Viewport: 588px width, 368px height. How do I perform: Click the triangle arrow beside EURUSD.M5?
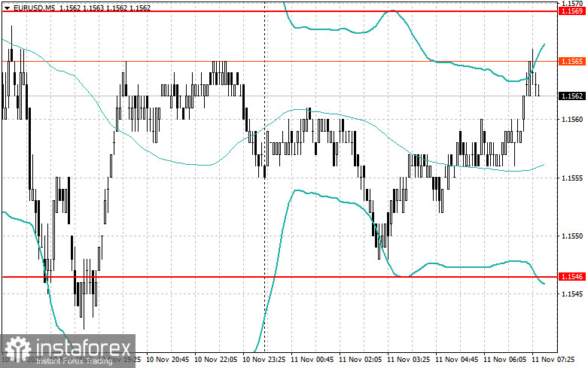click(7, 8)
